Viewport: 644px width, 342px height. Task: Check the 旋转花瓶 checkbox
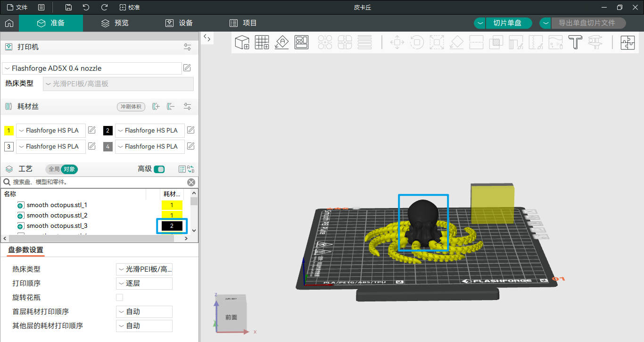[x=119, y=297]
